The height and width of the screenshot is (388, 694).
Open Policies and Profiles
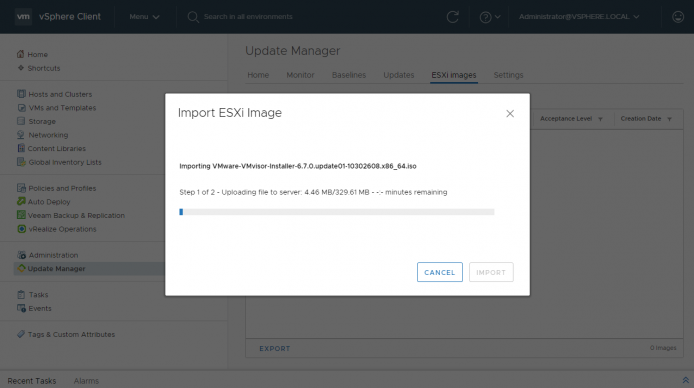62,188
